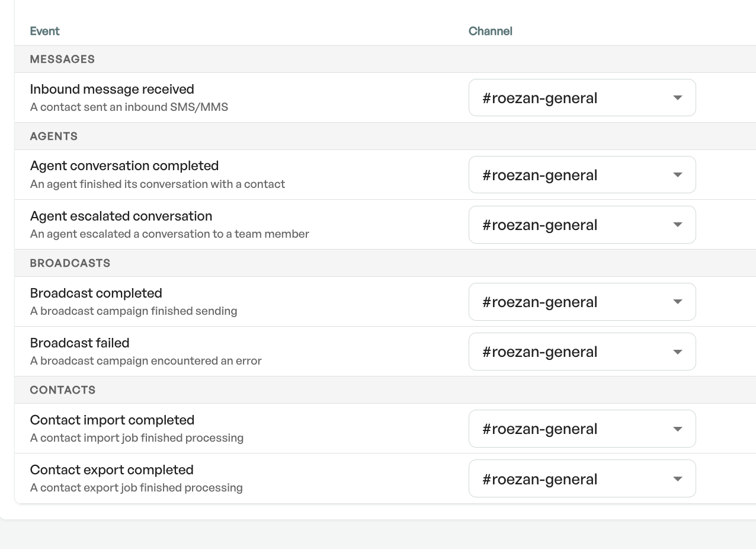Click the CONTACTS section header
The height and width of the screenshot is (549, 756).
(x=62, y=390)
